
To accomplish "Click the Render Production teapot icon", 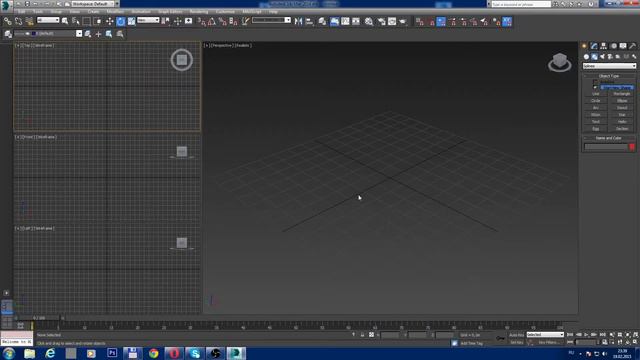I will 403,21.
